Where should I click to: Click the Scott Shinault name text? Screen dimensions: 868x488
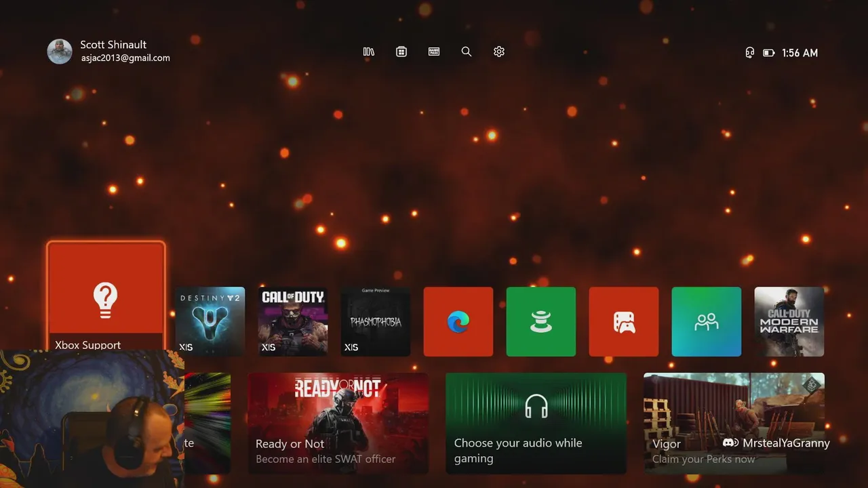click(113, 45)
